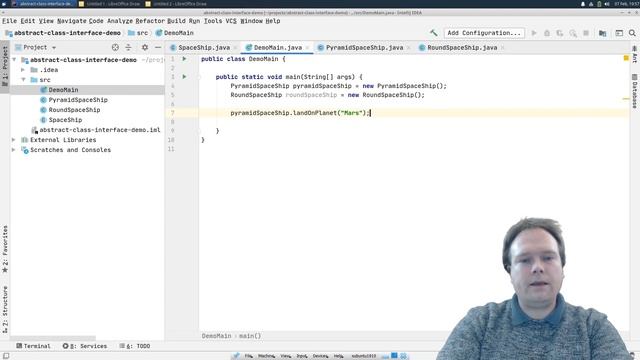Click the Collapse All icon in Project panel
This screenshot has width=640, height=360.
pyautogui.click(x=128, y=47)
